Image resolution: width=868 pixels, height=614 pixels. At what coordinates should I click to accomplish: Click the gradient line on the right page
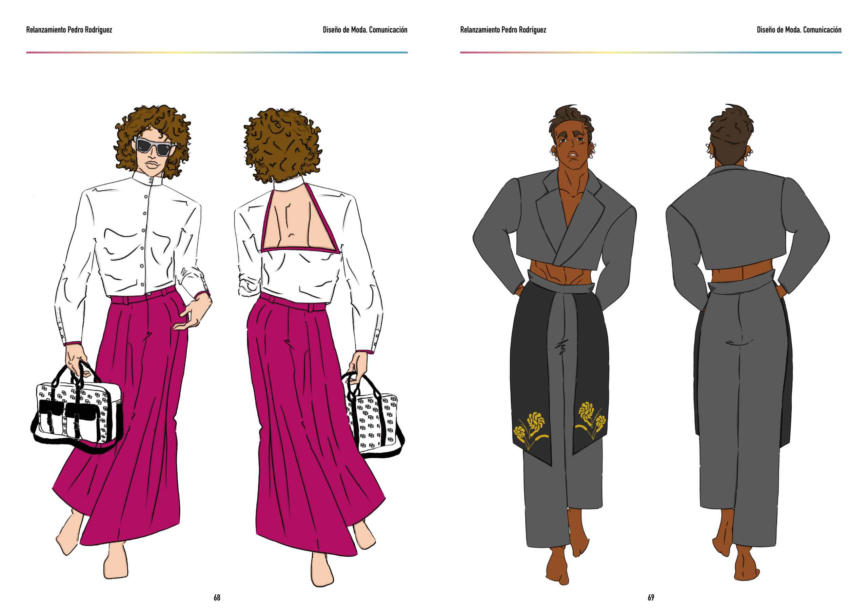[651, 52]
